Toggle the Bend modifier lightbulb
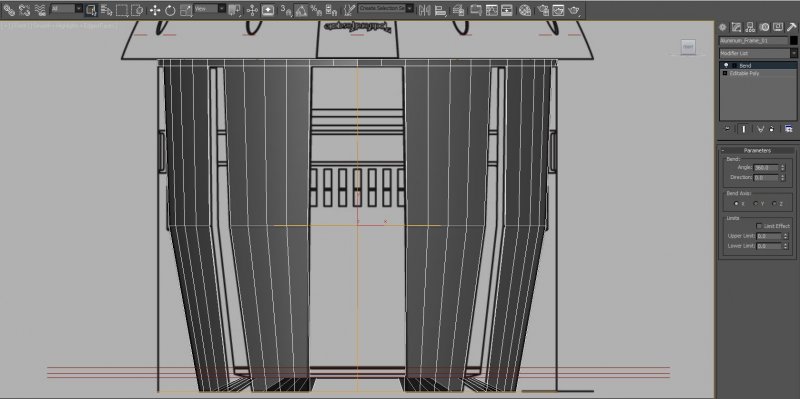The height and width of the screenshot is (399, 800). 726,66
